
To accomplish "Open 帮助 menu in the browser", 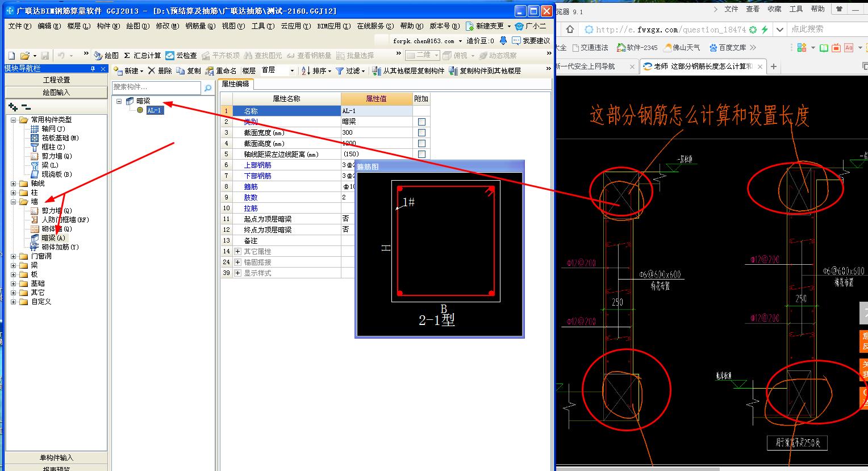I will pyautogui.click(x=817, y=9).
